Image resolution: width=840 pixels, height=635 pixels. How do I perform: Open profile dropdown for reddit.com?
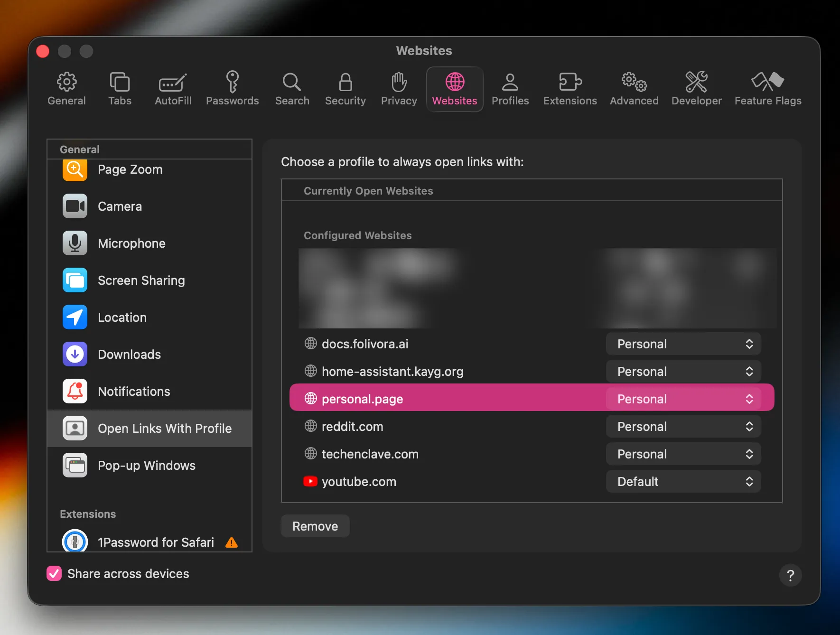(682, 426)
